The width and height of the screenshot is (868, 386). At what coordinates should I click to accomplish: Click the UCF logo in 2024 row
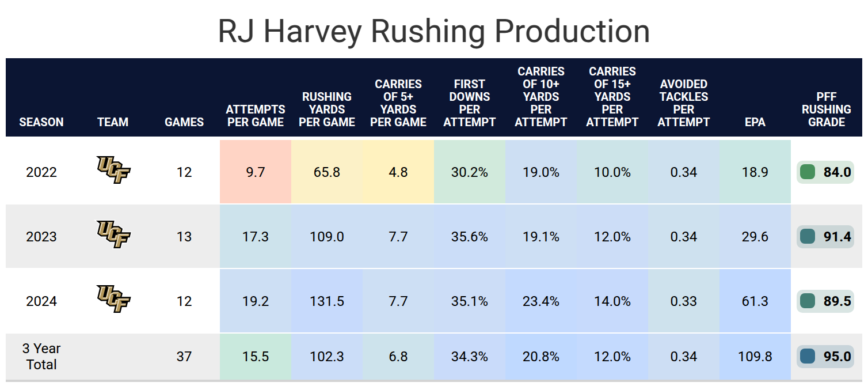pos(113,299)
